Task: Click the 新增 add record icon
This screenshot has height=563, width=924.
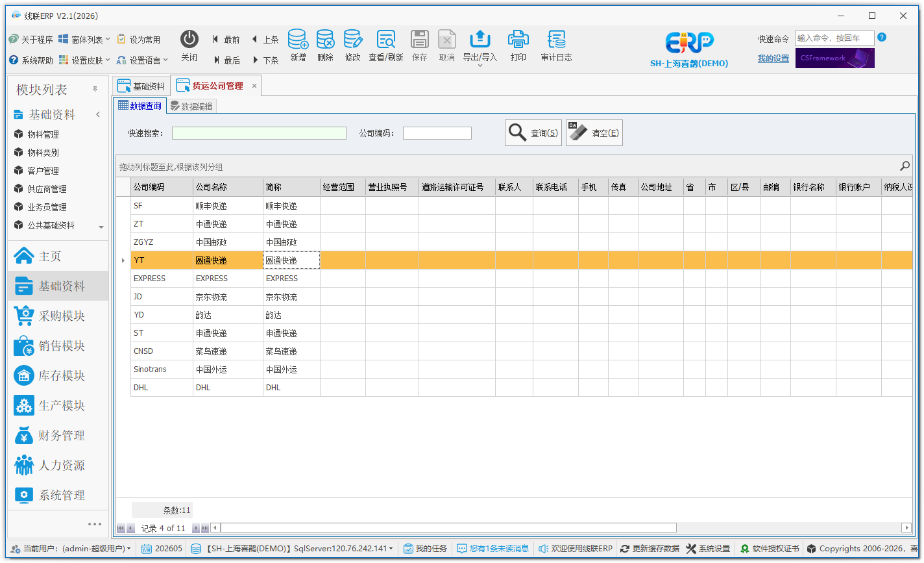Action: pyautogui.click(x=298, y=39)
